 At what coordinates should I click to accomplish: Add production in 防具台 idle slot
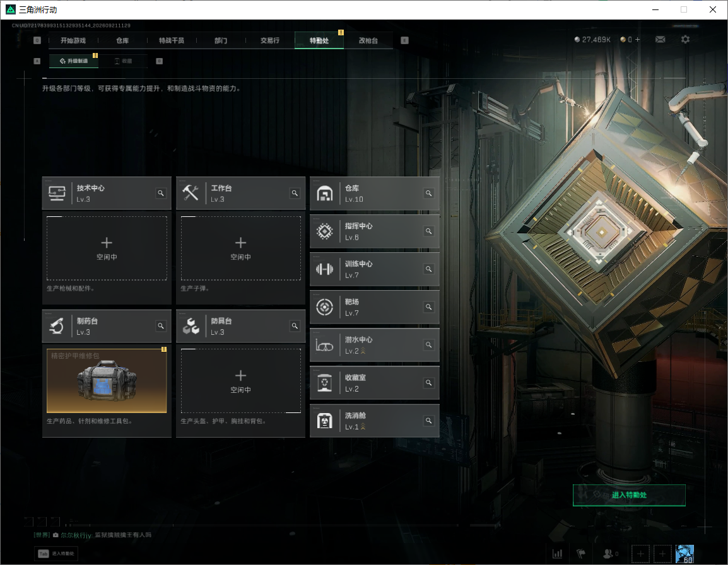[x=240, y=381]
